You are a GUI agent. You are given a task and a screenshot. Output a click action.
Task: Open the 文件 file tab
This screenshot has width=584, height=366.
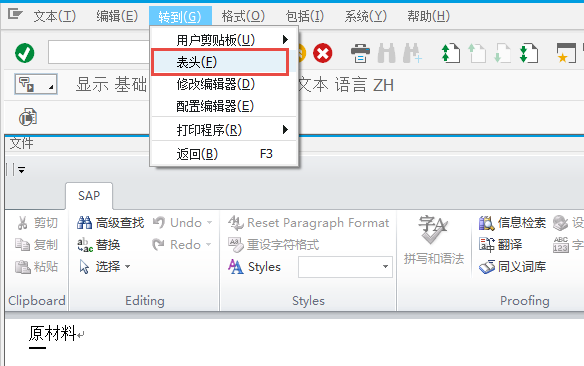pos(21,143)
